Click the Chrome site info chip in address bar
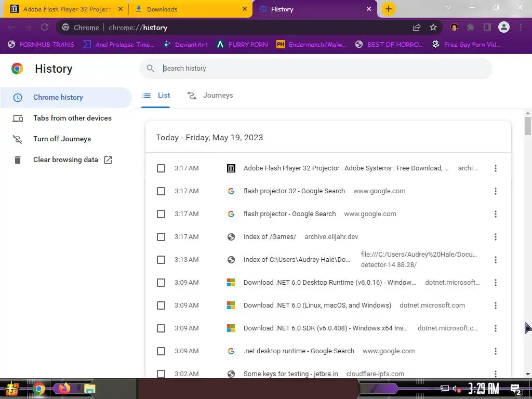 click(81, 28)
